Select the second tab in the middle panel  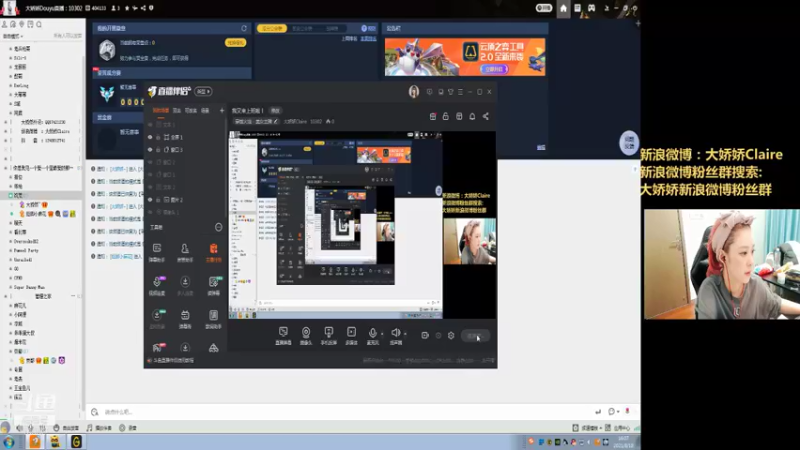(x=302, y=29)
